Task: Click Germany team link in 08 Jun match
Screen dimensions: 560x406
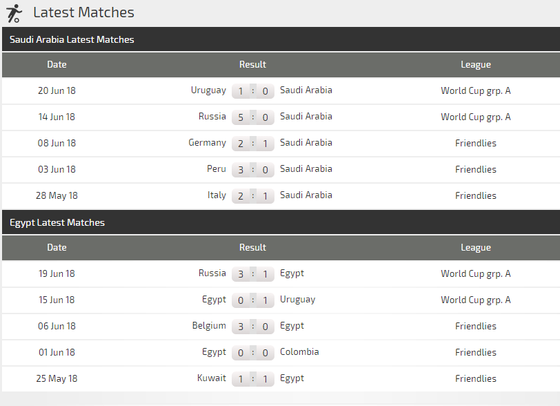Action: 207,142
